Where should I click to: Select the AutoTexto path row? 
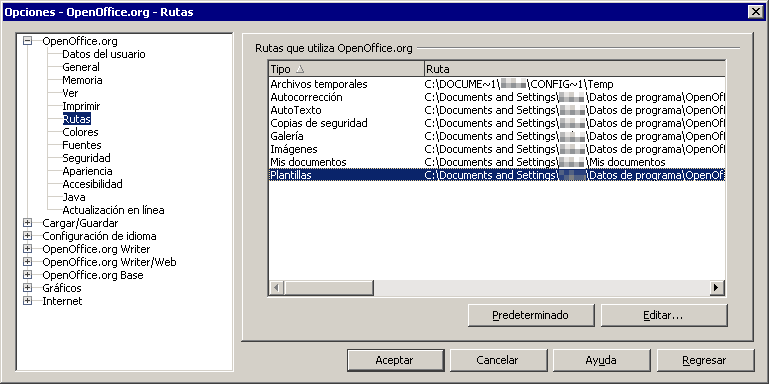coord(497,110)
